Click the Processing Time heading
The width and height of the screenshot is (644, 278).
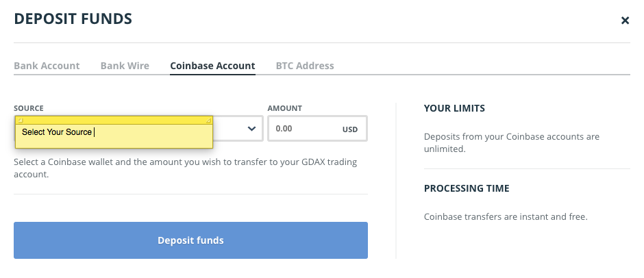[x=467, y=188]
